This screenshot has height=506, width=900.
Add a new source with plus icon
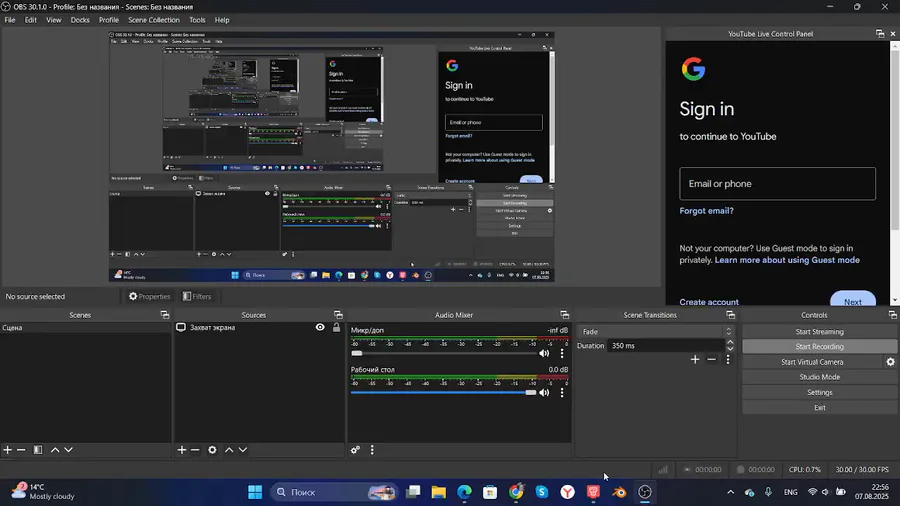[x=181, y=450]
